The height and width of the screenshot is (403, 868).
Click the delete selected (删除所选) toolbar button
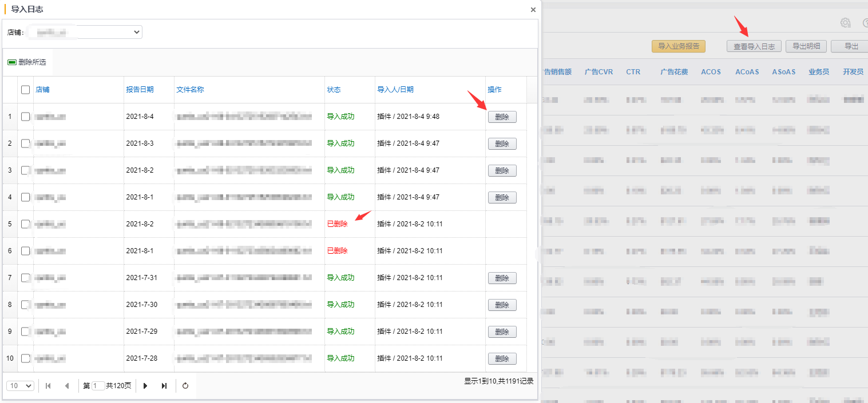coord(27,62)
